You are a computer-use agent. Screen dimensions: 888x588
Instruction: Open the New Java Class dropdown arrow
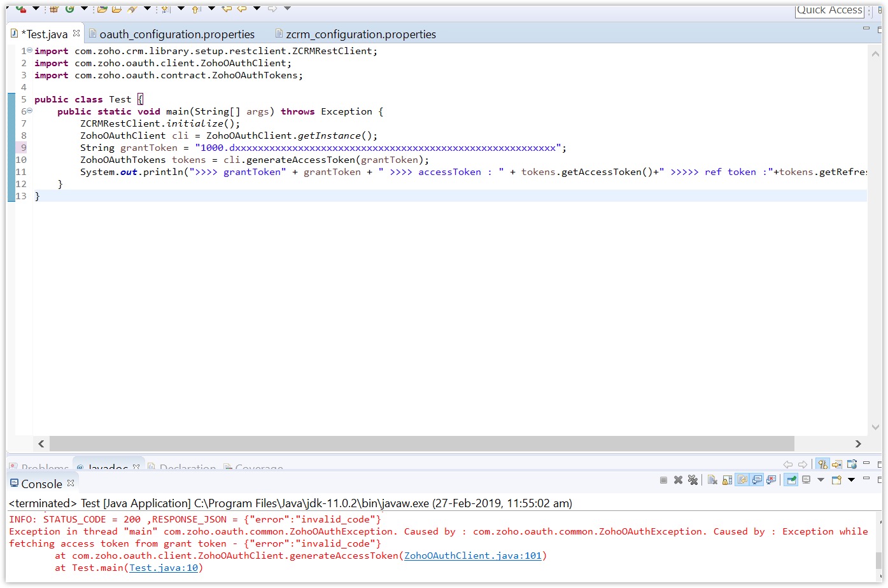tap(84, 8)
